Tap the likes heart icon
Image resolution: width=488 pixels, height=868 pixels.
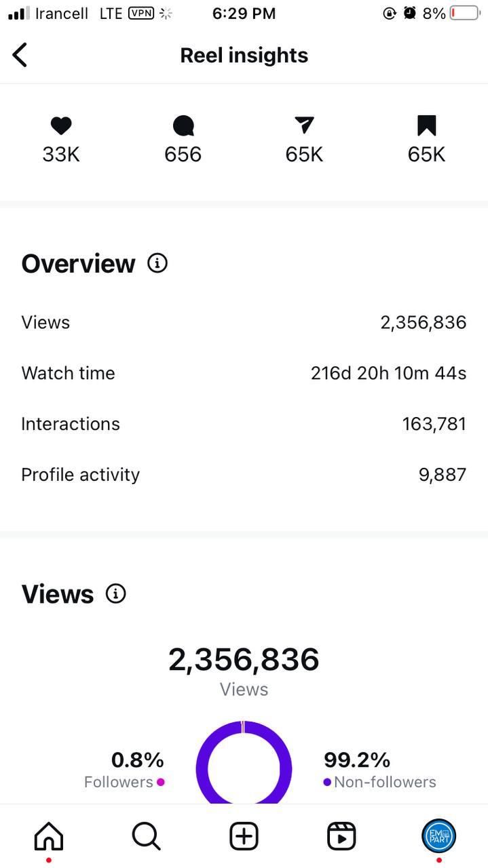(x=61, y=125)
